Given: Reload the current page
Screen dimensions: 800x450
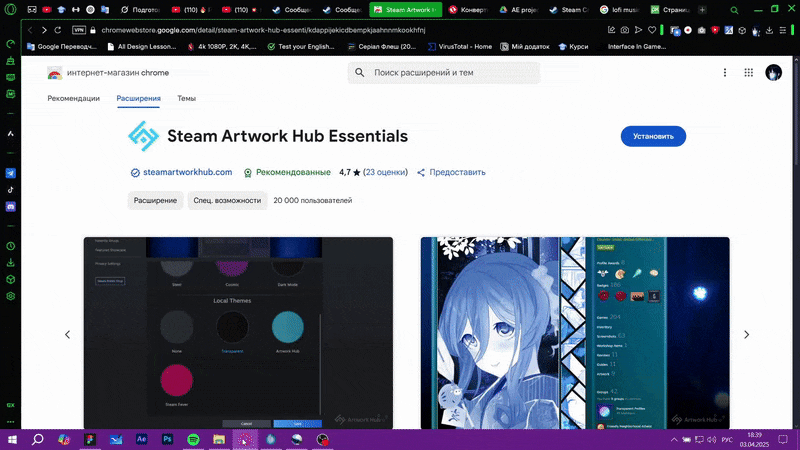Looking at the screenshot, I should tap(58, 30).
